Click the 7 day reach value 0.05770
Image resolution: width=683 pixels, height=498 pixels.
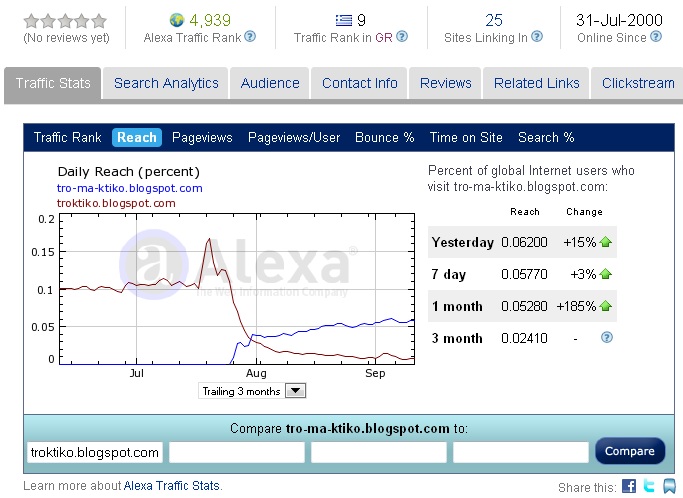click(x=524, y=274)
